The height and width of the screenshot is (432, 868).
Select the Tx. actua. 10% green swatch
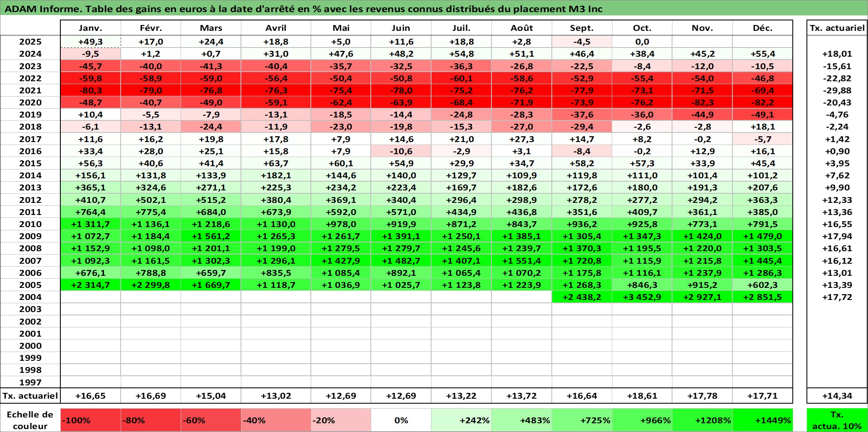click(x=837, y=420)
